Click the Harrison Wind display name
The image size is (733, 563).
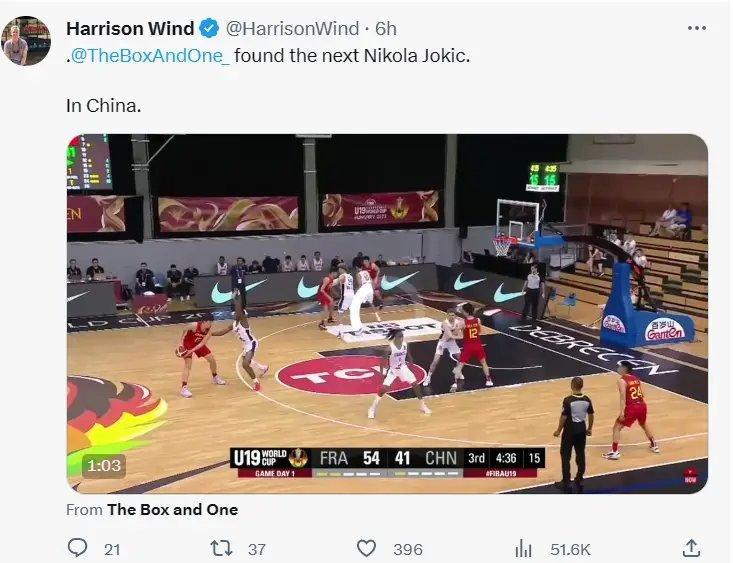(x=130, y=29)
